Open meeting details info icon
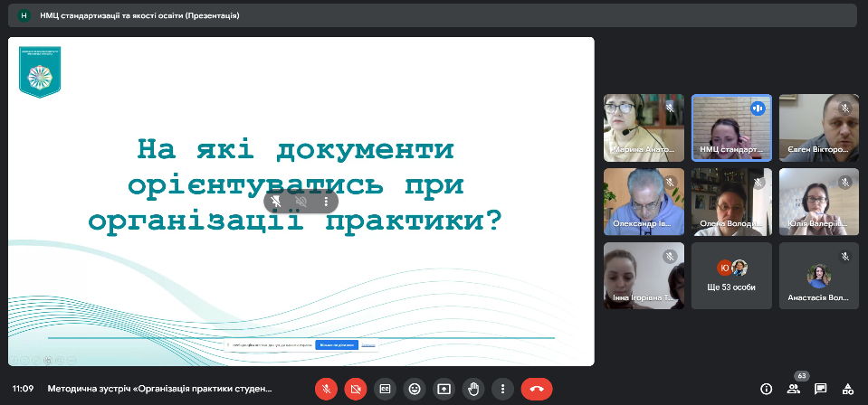 click(x=766, y=389)
